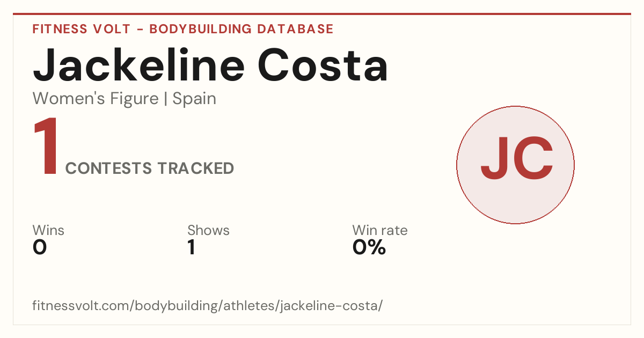The height and width of the screenshot is (338, 644).
Task: Click the Fitness Volt Bodybuilding Database header
Action: point(183,29)
